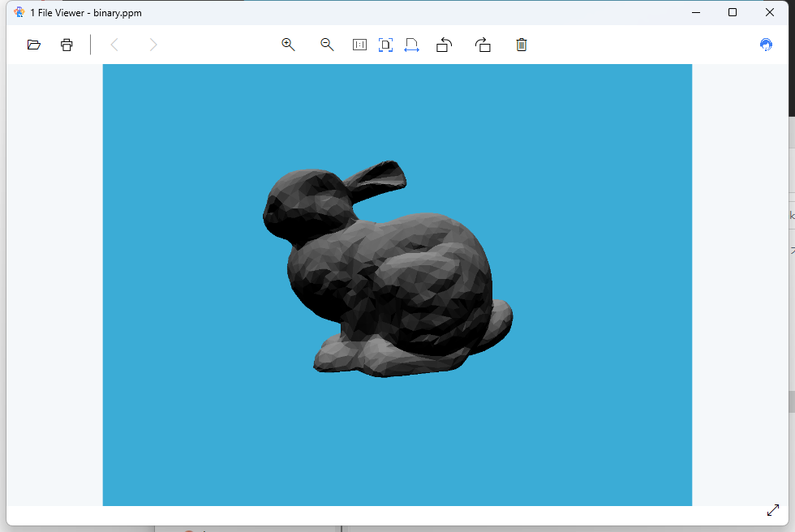
Task: Maximize the File Viewer window
Action: 732,12
